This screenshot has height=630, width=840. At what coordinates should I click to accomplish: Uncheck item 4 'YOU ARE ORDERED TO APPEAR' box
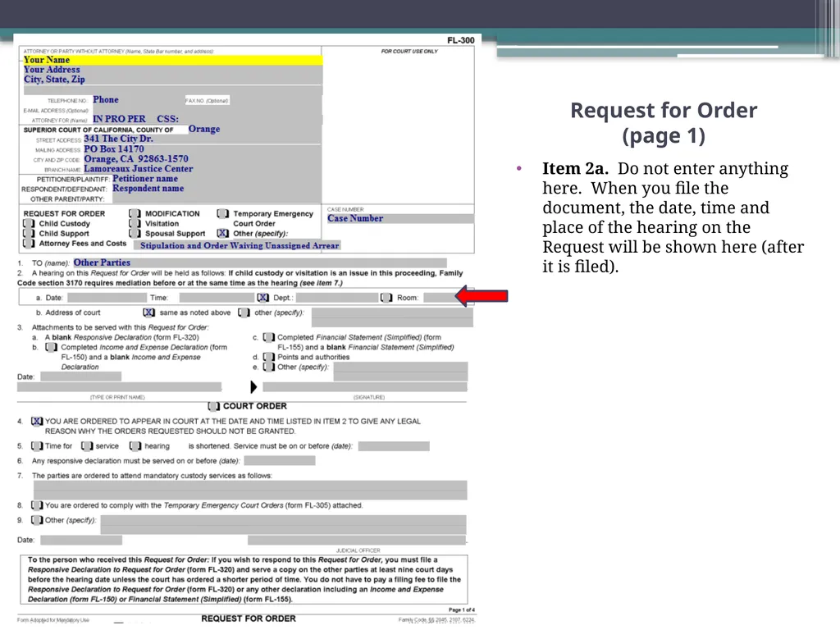click(37, 422)
